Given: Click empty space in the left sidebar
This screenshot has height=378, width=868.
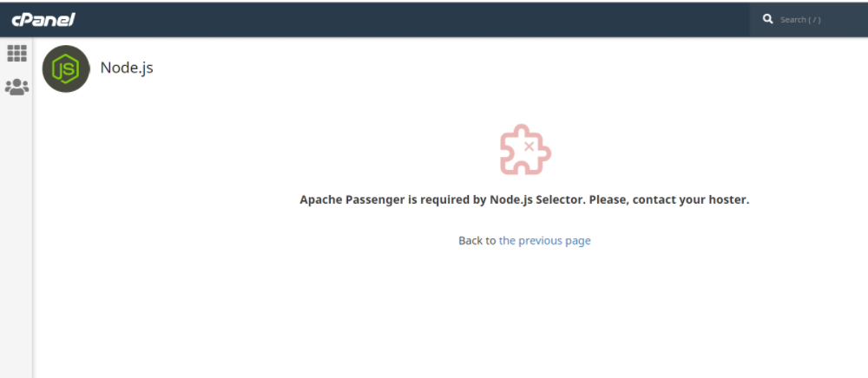Looking at the screenshot, I should [16, 243].
